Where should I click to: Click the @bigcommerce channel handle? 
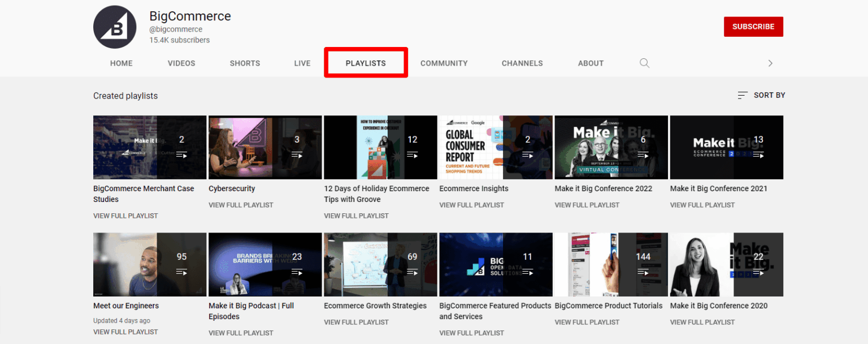click(176, 29)
